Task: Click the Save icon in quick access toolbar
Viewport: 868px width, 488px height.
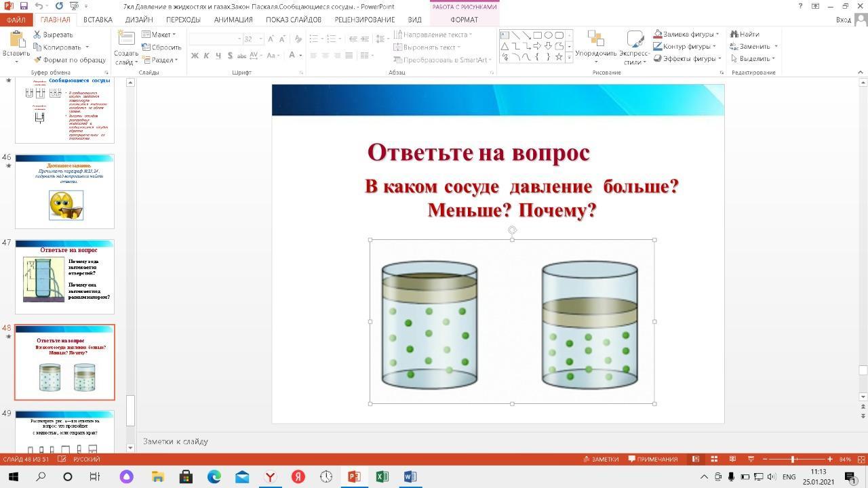Action: tap(24, 6)
